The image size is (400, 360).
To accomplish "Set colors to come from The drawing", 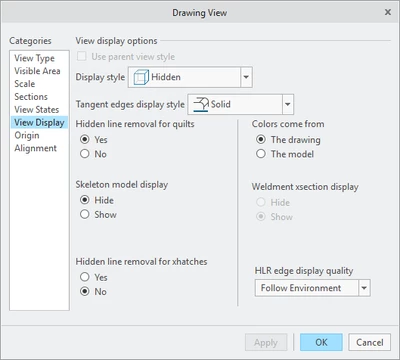I will tap(261, 139).
